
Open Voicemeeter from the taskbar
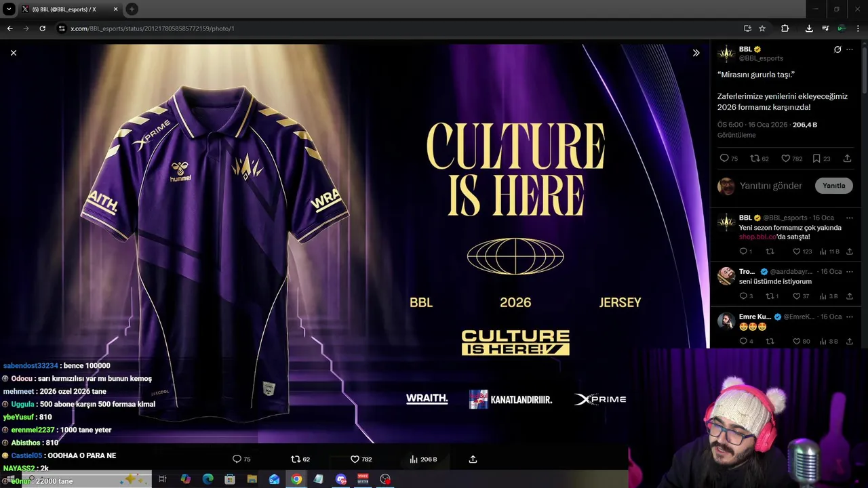363,479
